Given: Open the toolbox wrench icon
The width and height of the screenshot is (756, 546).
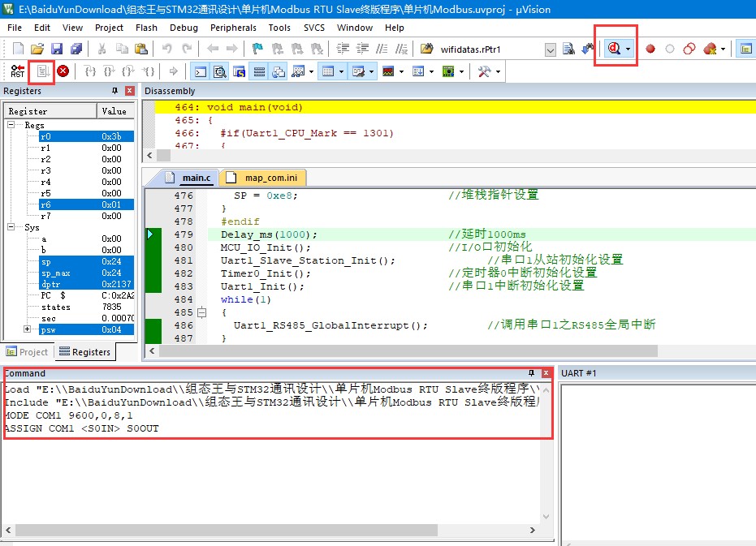Looking at the screenshot, I should (484, 72).
